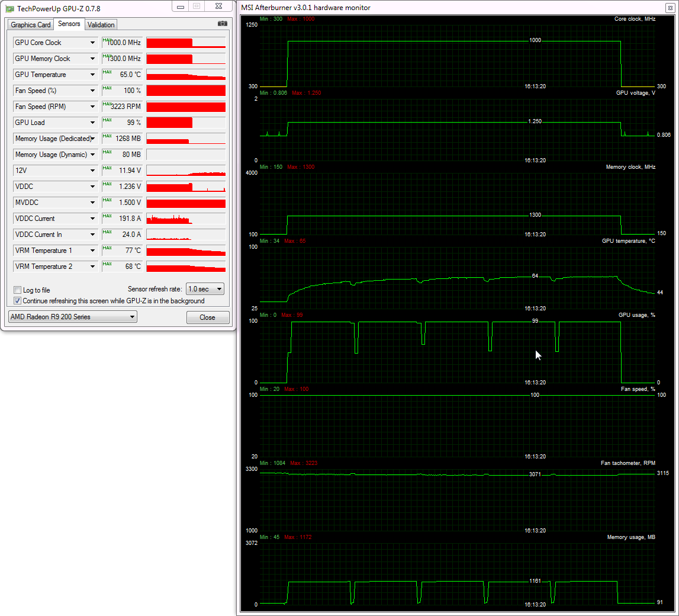This screenshot has width=679, height=616.
Task: Open the Validation tab
Action: click(101, 25)
